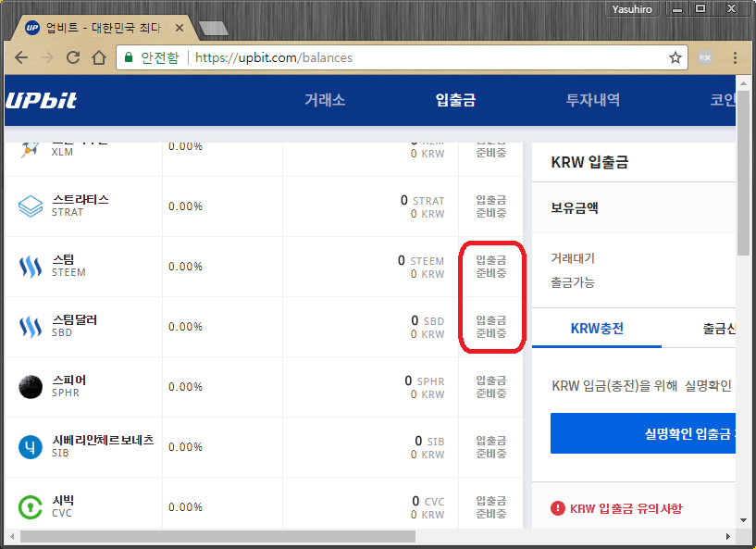Click the SBD steem dollar icon

(x=31, y=327)
